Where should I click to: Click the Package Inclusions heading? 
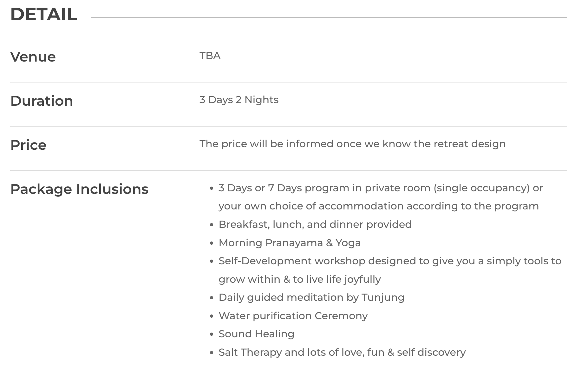click(79, 189)
